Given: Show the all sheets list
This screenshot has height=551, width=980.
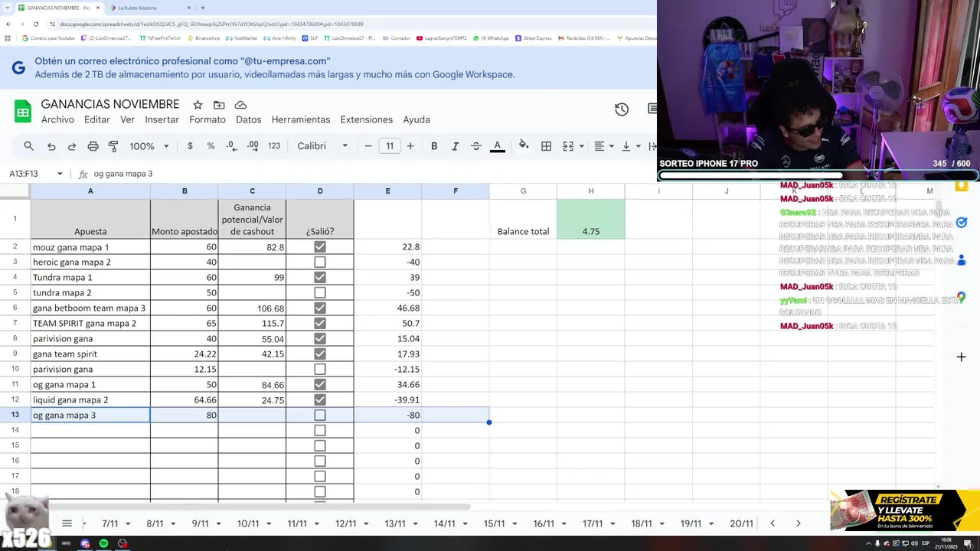Looking at the screenshot, I should click(67, 523).
